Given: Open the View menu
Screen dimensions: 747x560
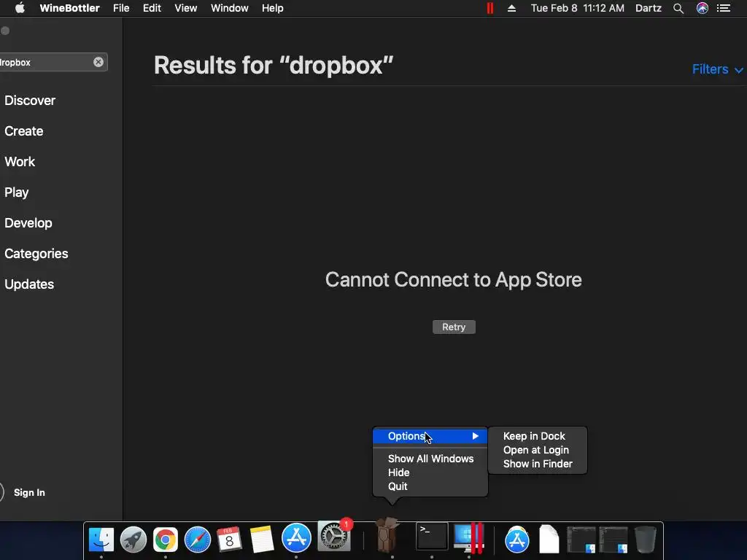Looking at the screenshot, I should point(186,8).
